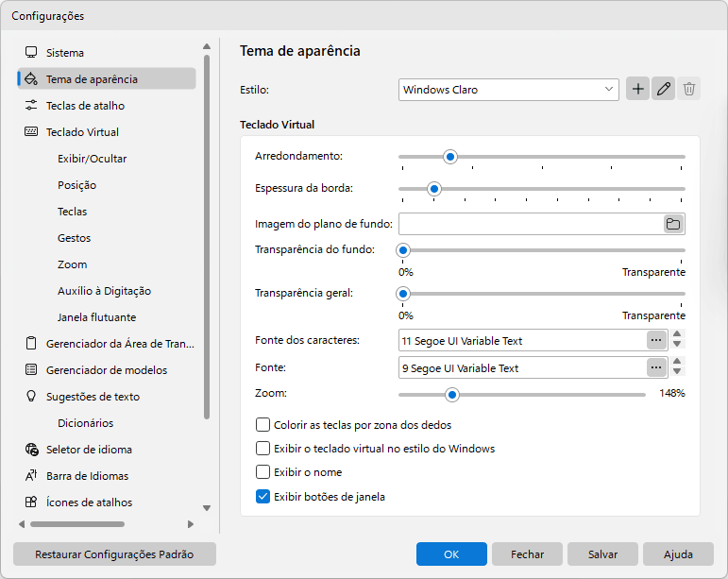Click the Fechar button
728x579 pixels.
[x=527, y=553]
